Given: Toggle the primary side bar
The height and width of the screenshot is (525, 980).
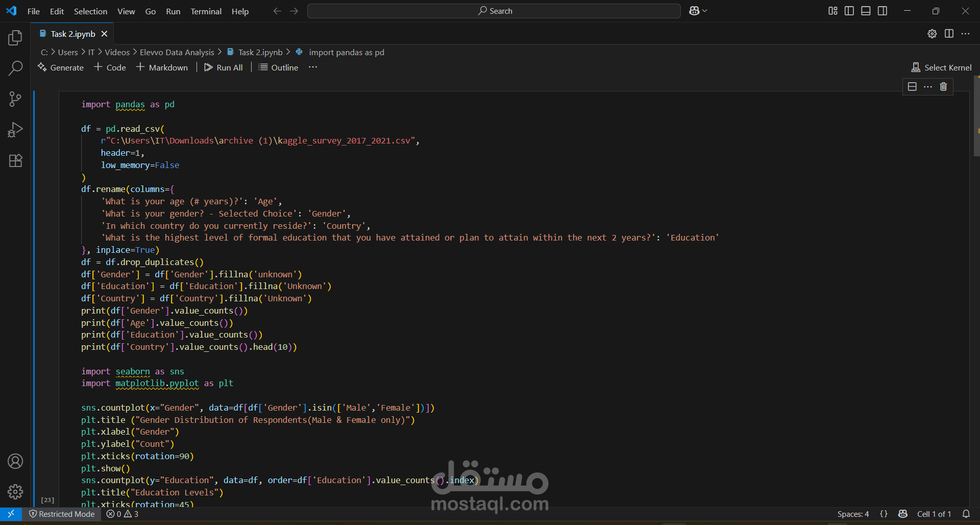Looking at the screenshot, I should click(849, 11).
